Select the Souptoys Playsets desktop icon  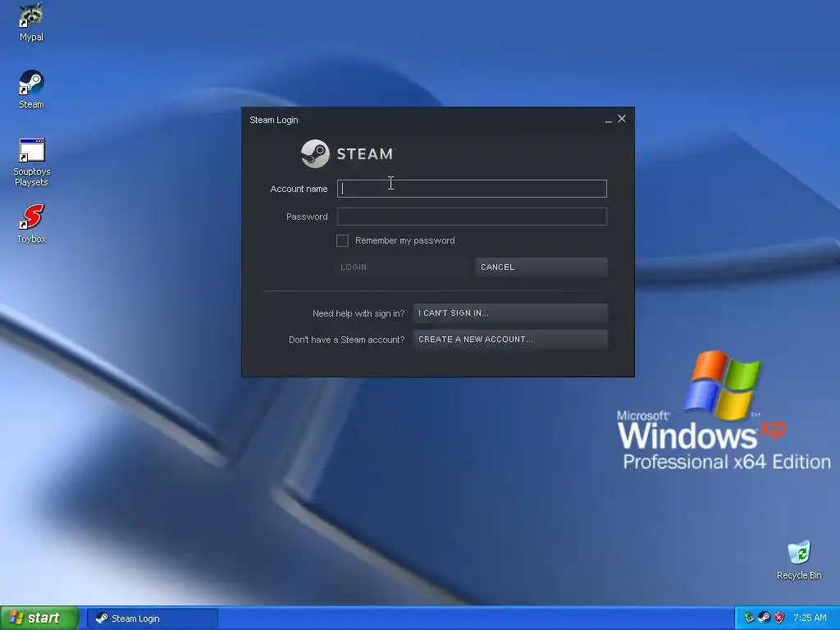[31, 162]
